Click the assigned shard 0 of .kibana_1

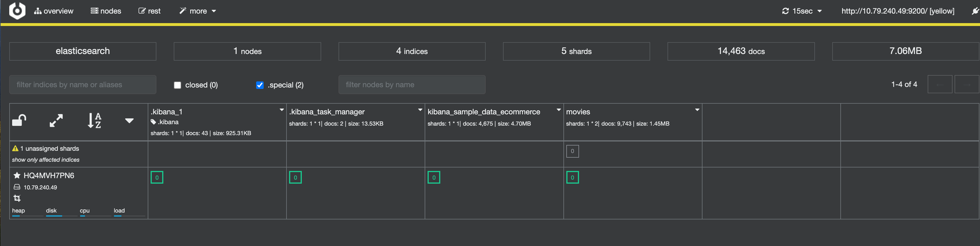(157, 177)
